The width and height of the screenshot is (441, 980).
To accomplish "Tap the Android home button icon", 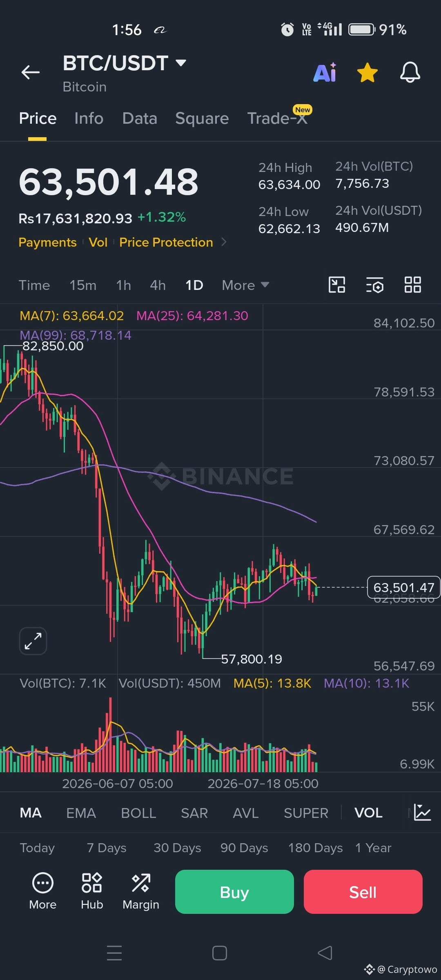I will (220, 953).
